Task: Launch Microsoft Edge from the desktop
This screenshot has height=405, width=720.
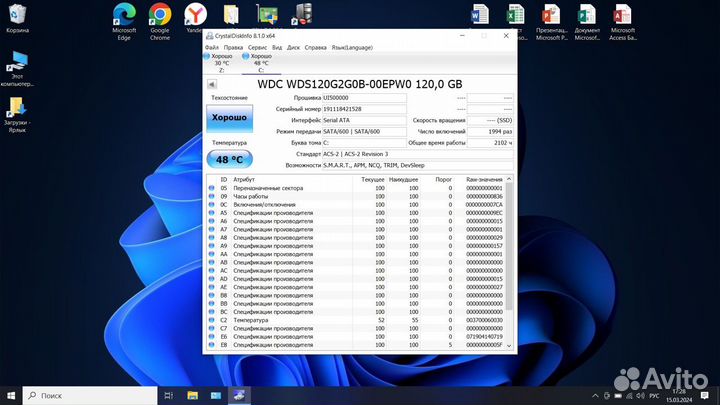Action: point(124,22)
